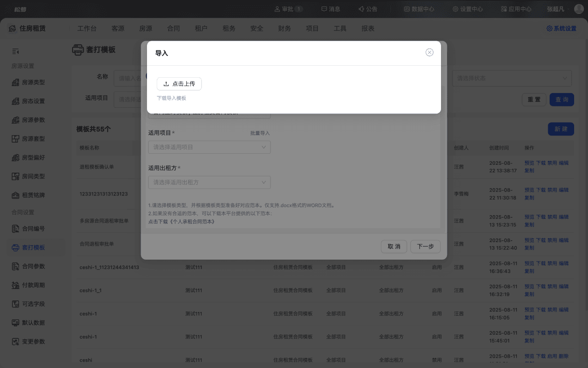588x368 pixels.
Task: Open the user avatar in top right
Action: pos(579,9)
